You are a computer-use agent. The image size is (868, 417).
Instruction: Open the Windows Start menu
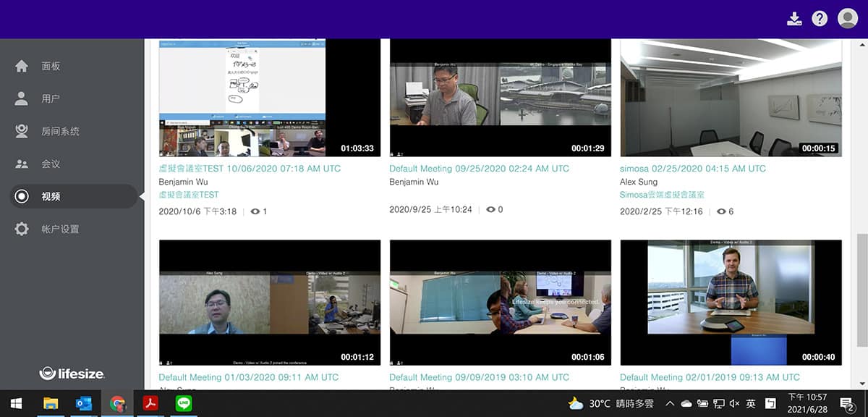pos(16,403)
